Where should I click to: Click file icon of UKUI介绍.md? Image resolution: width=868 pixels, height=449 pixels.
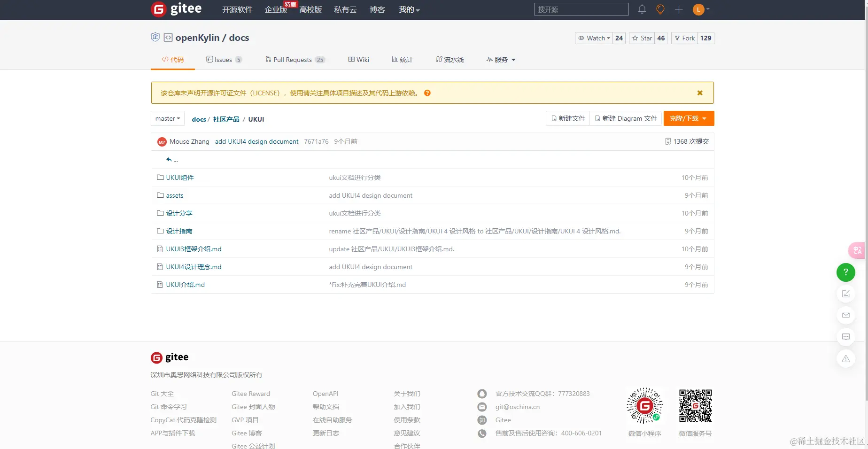click(160, 285)
